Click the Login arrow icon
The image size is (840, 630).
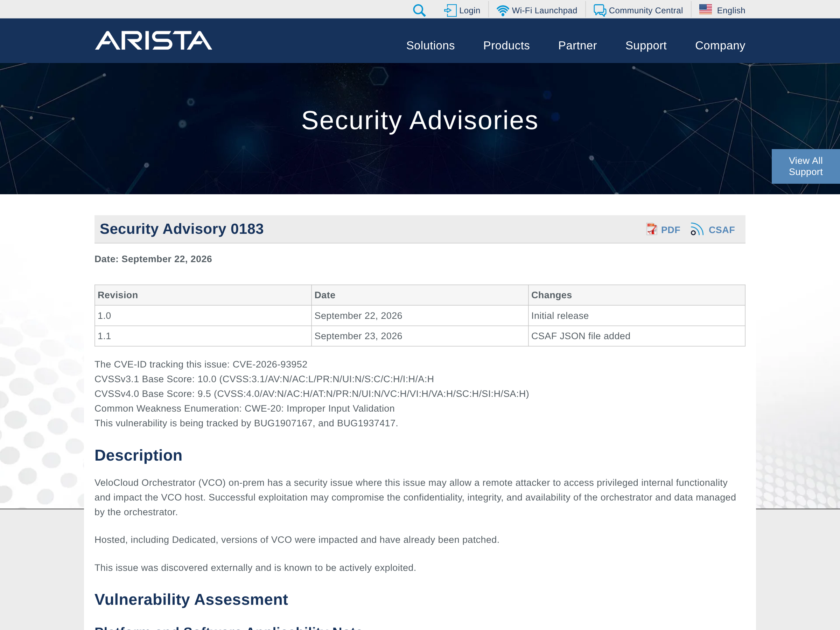point(450,10)
